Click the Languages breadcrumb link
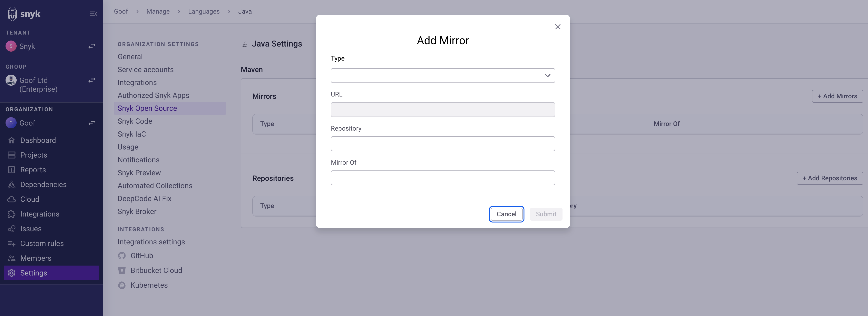Viewport: 868px width, 316px height. (x=204, y=12)
